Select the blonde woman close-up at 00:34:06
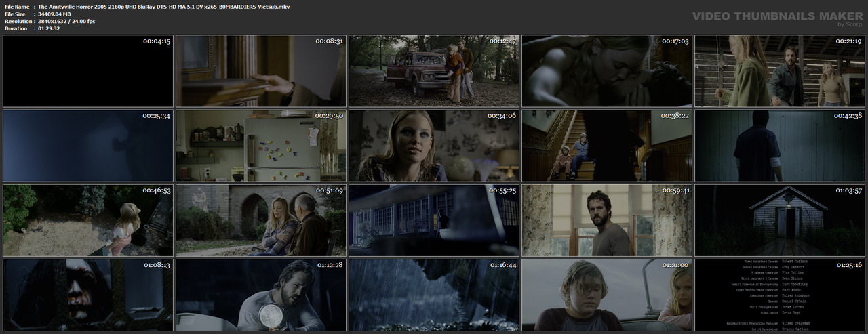Viewport: 868px width, 334px height. 434,146
